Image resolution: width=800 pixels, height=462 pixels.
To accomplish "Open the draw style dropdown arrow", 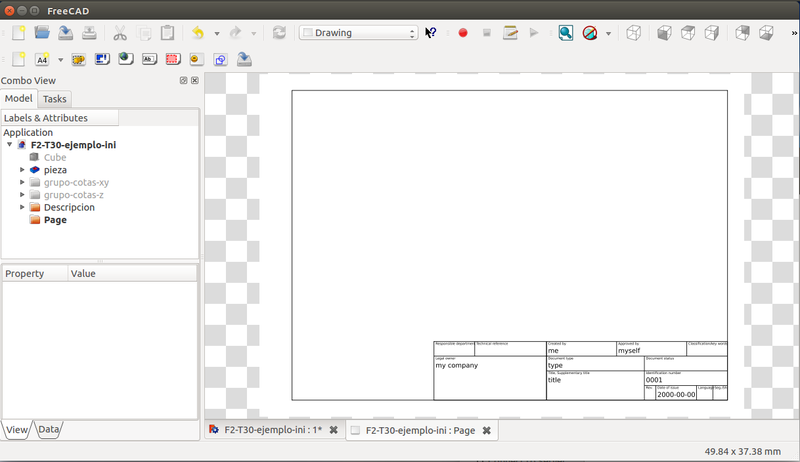I will point(609,33).
